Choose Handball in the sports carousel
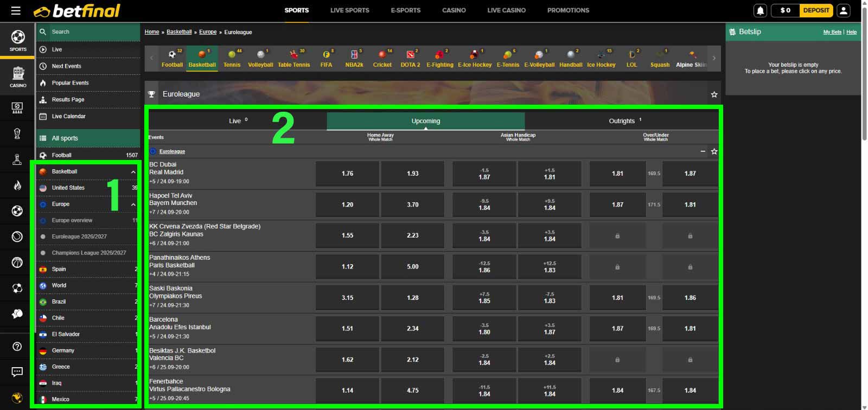Image resolution: width=868 pixels, height=410 pixels. [571, 59]
